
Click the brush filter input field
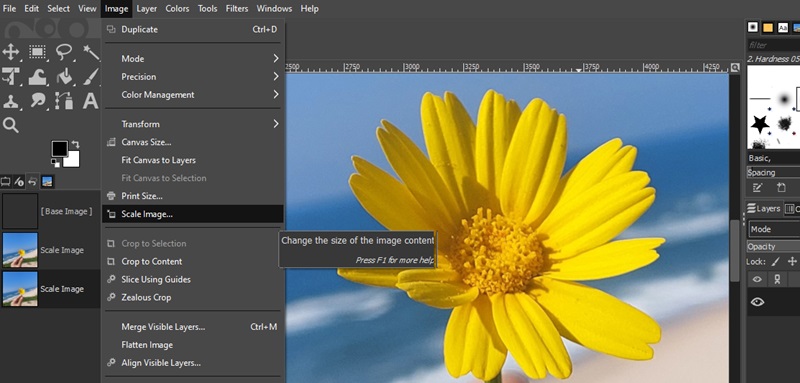coord(773,45)
